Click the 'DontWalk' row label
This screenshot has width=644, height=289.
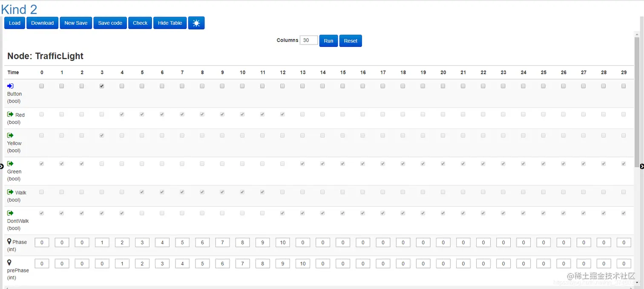[x=18, y=221]
